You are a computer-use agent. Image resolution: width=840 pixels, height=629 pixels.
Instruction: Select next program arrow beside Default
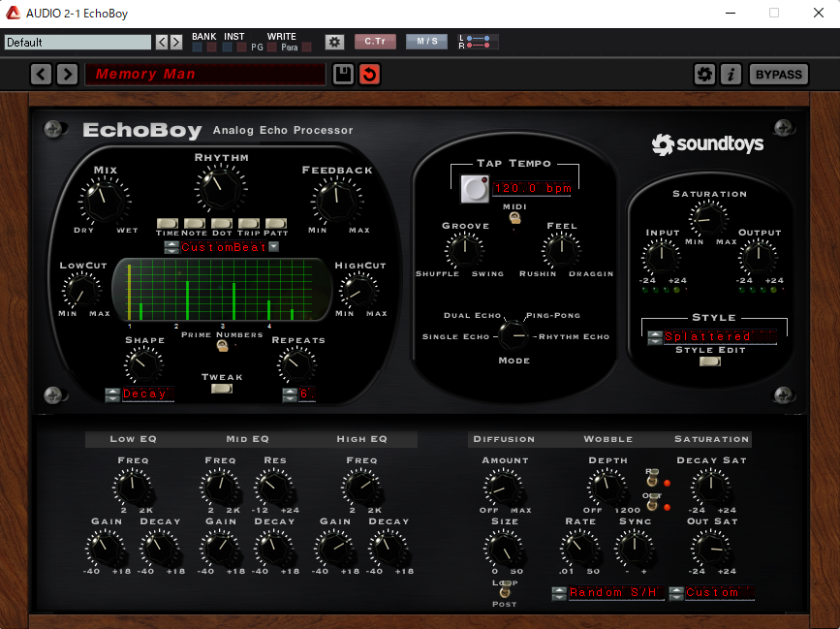coord(176,43)
